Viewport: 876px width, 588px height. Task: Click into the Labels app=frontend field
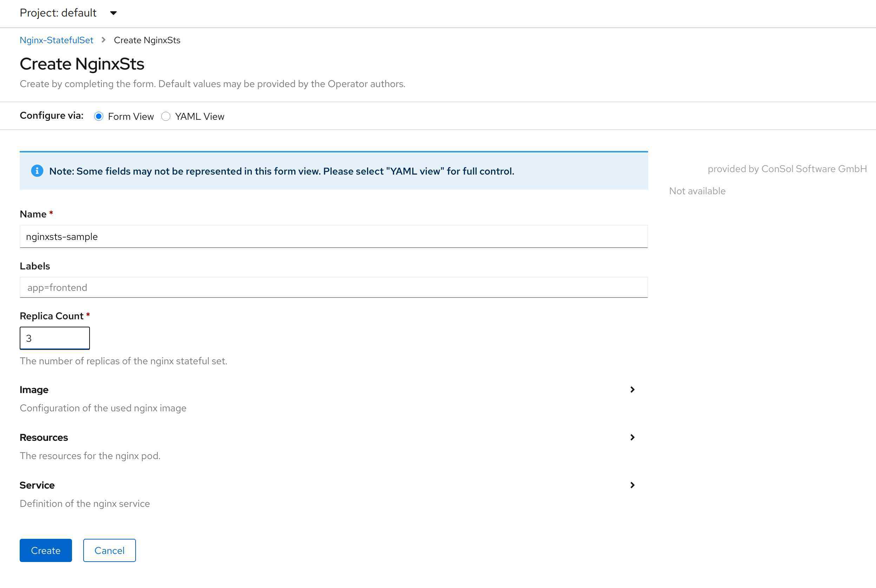click(x=333, y=288)
